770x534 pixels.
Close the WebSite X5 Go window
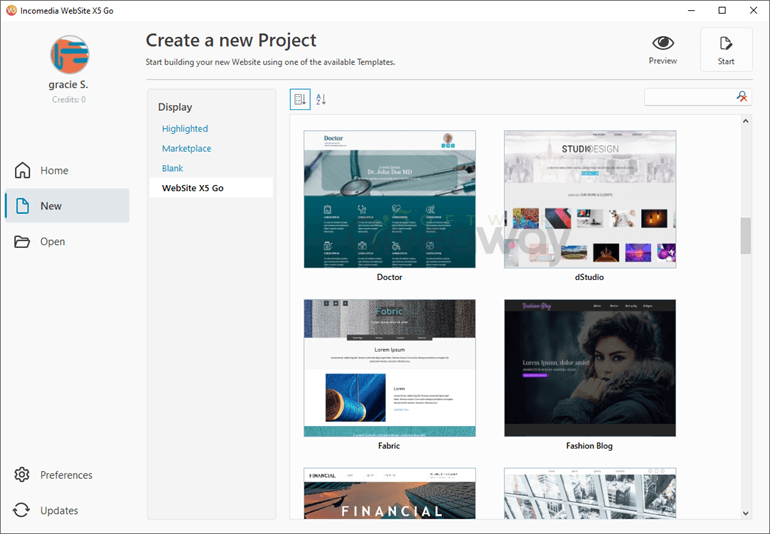pos(753,10)
